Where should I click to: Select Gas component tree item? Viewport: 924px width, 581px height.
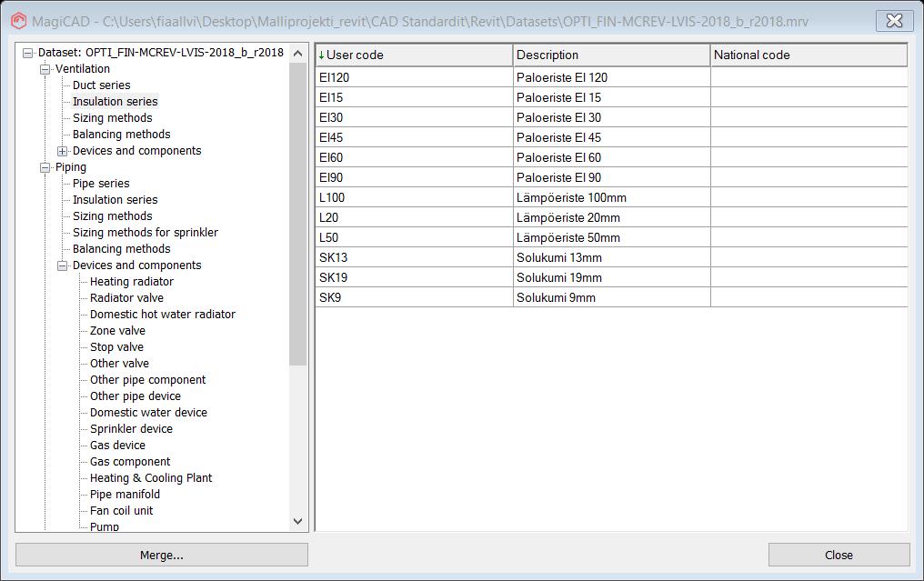[130, 462]
